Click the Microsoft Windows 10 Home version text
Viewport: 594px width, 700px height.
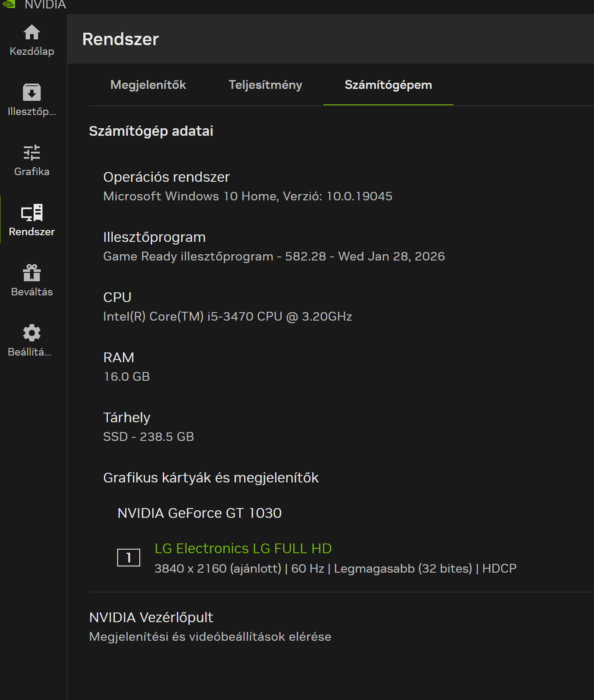coord(248,196)
